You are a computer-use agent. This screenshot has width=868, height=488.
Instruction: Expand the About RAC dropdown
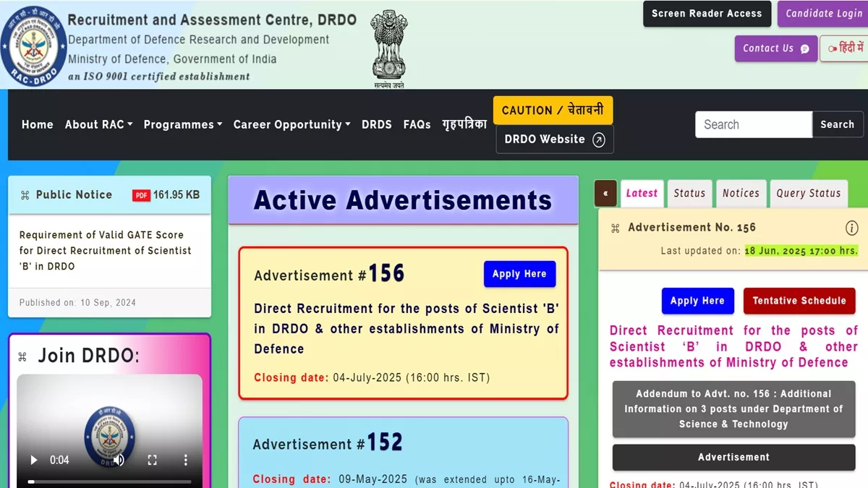99,124
